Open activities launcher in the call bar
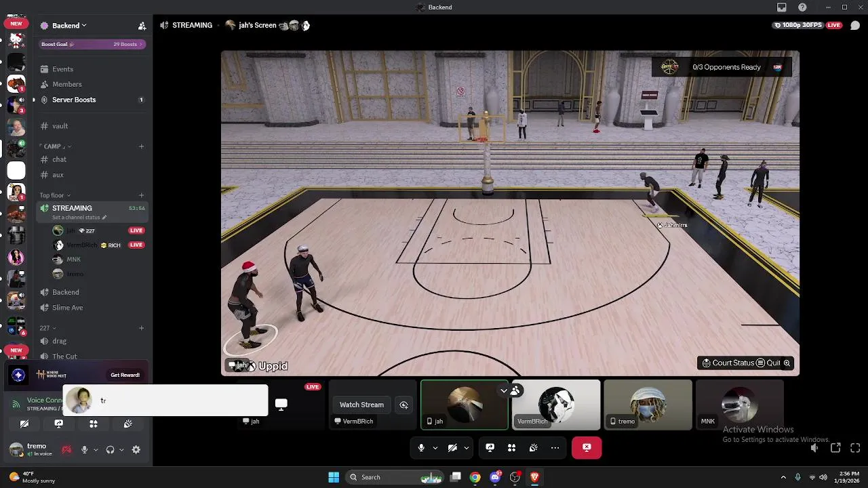The image size is (868, 488). [511, 447]
